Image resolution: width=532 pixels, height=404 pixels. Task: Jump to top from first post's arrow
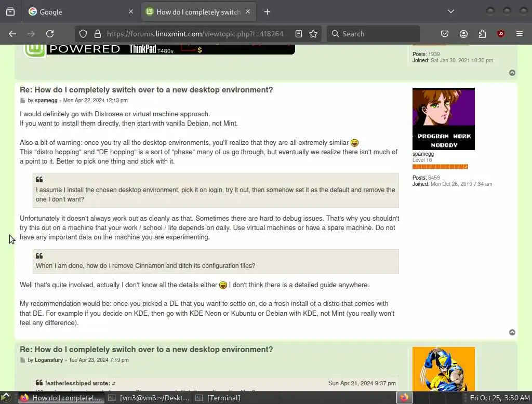(x=512, y=73)
